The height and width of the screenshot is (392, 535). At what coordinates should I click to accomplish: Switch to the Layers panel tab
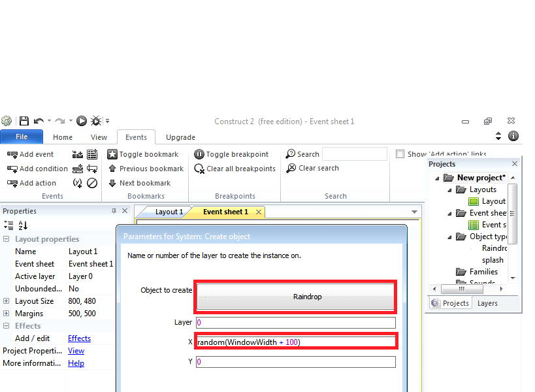coord(487,303)
